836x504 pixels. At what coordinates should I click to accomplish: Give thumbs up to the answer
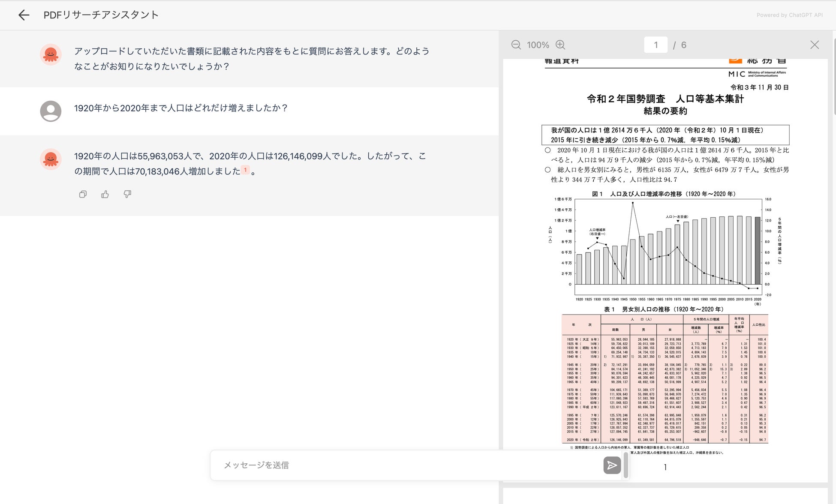point(105,194)
